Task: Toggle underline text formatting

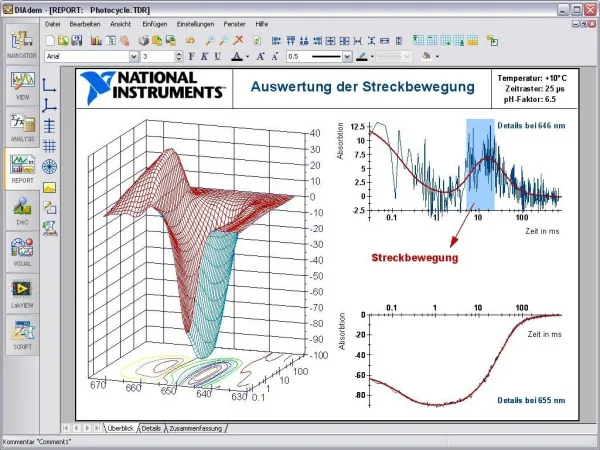Action: (x=217, y=57)
